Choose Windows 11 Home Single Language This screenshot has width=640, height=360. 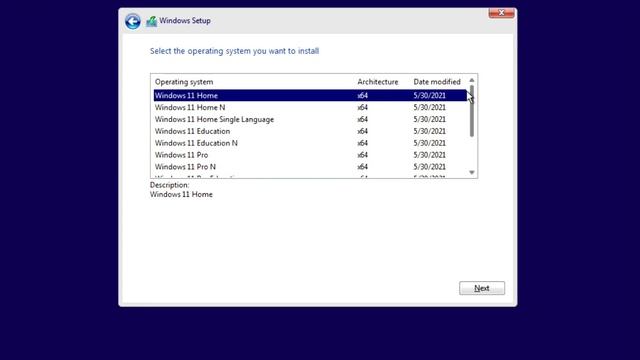tap(311, 119)
